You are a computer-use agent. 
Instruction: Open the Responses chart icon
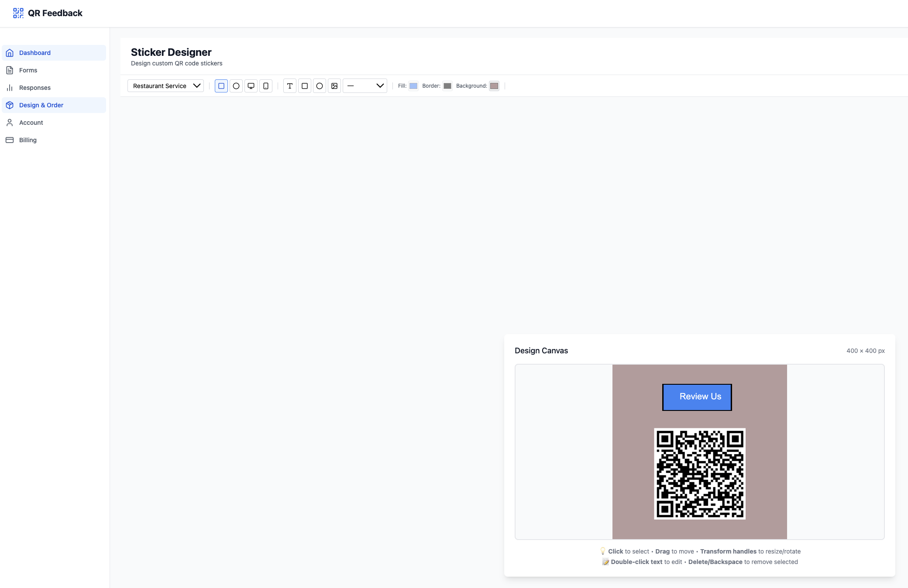click(10, 88)
